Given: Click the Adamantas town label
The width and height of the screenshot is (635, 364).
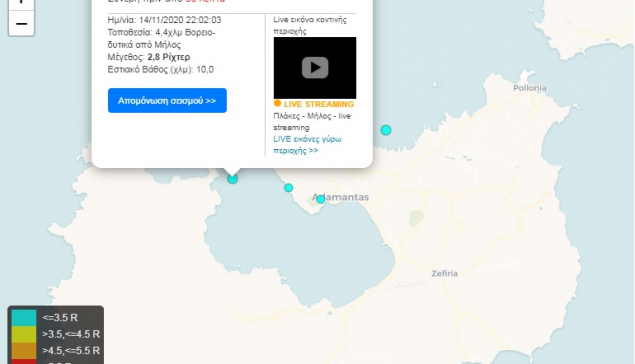Looking at the screenshot, I should click(340, 197).
